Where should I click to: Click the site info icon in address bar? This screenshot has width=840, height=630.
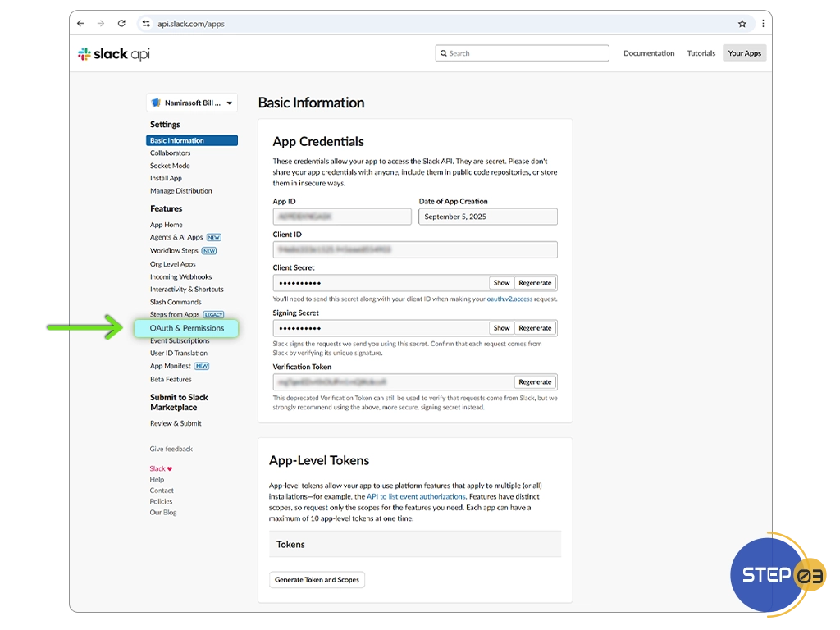point(146,24)
